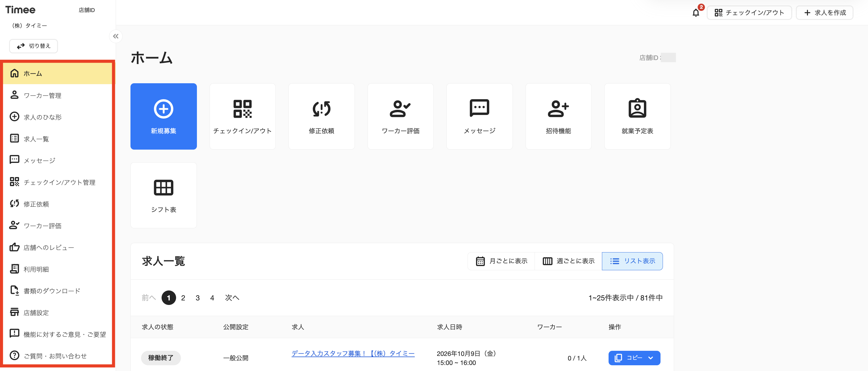Expand the コピー dropdown arrow

click(x=650, y=358)
